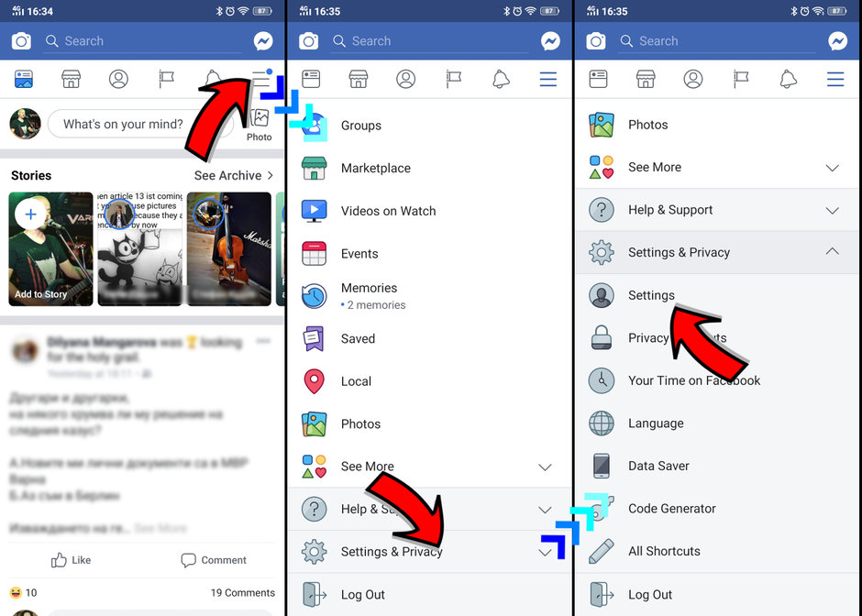Open Videos on Watch

pos(430,211)
